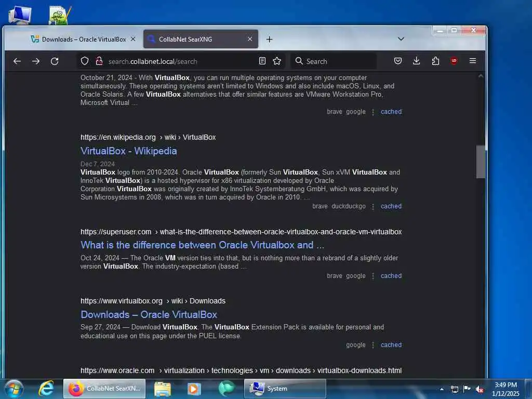Go back to the previous page

(x=17, y=61)
